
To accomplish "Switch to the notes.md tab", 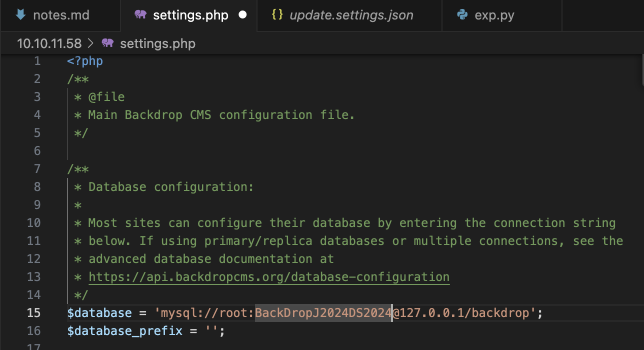I will [x=61, y=15].
